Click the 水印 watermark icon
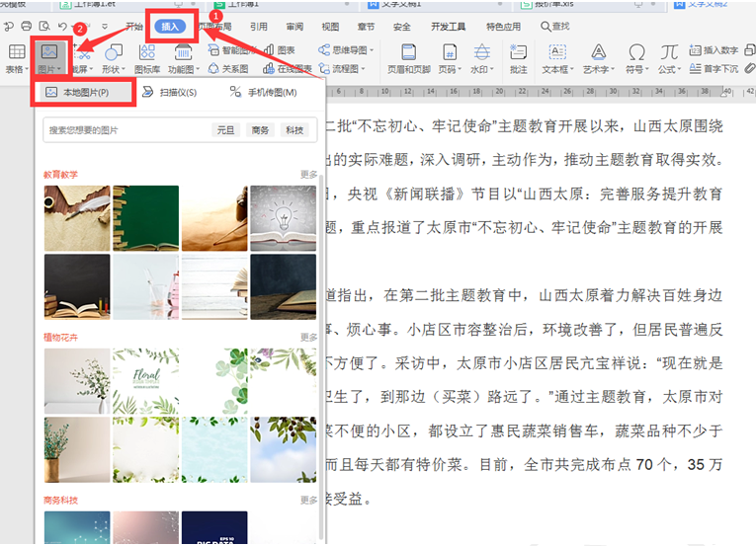 pyautogui.click(x=481, y=52)
